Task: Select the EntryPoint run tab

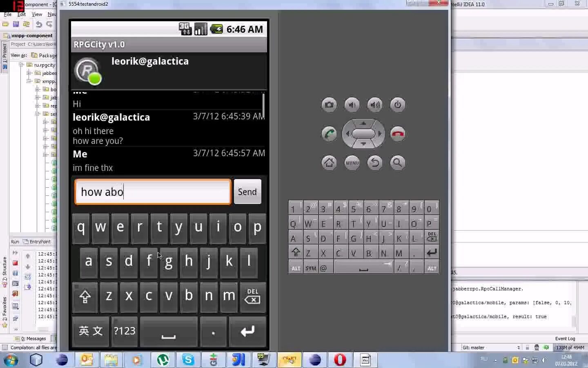Action: 37,242
